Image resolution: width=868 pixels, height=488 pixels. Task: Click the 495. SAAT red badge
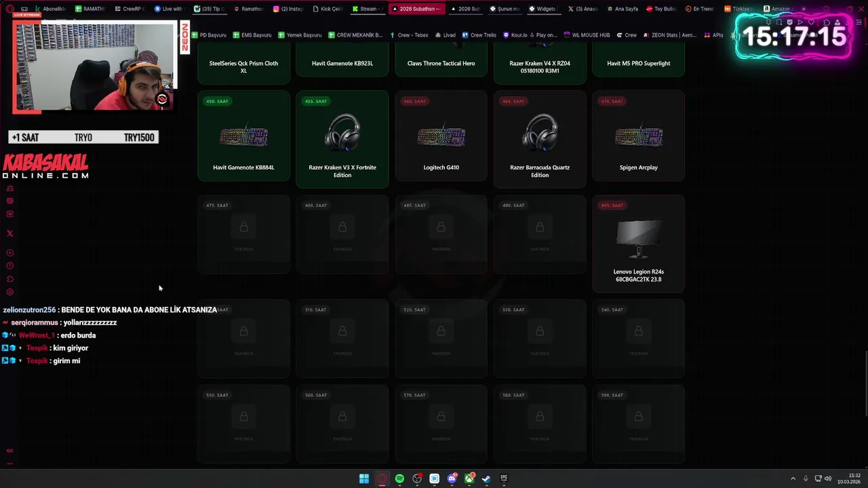612,205
